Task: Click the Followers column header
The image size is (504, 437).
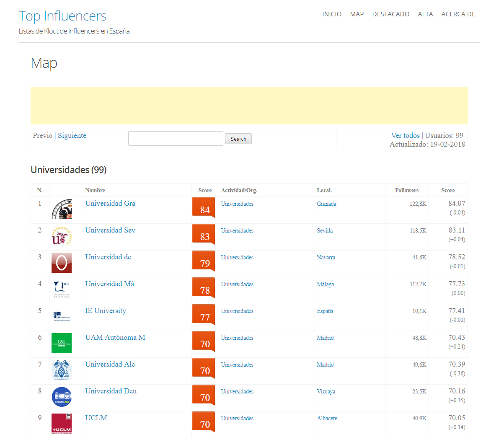Action: coord(407,190)
